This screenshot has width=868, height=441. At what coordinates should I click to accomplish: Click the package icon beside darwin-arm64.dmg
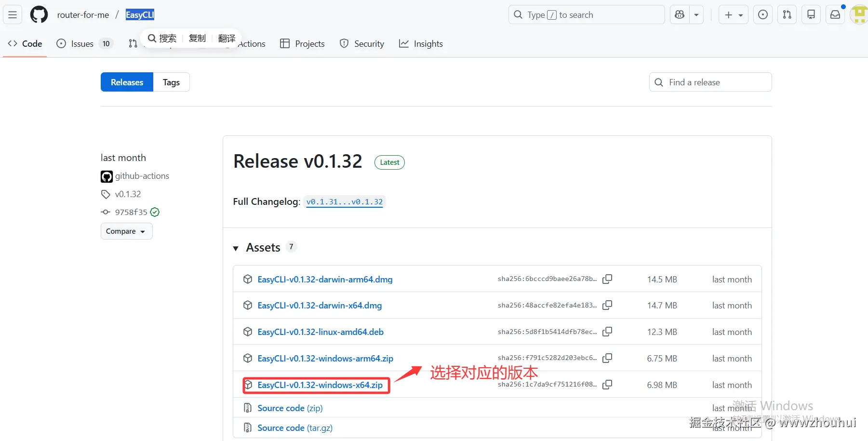248,279
